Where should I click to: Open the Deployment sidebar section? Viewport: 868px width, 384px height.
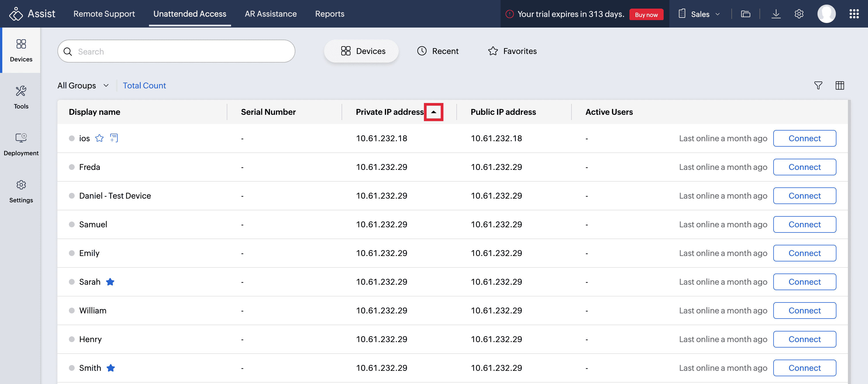pyautogui.click(x=21, y=144)
